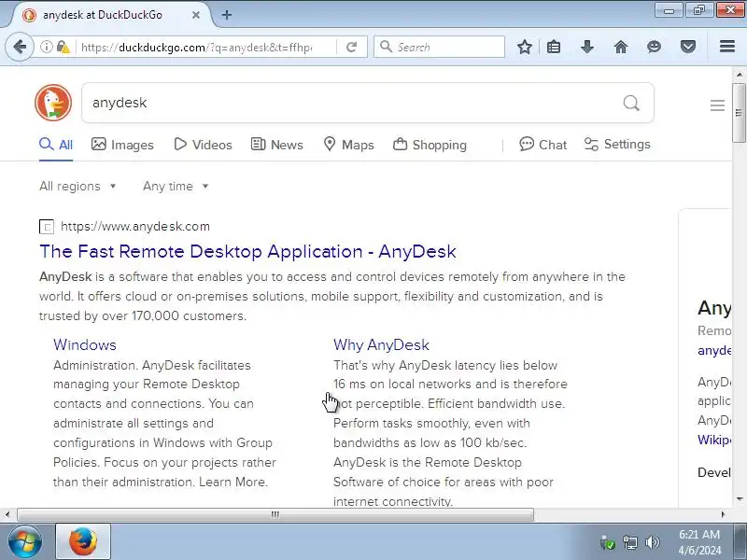Open the volume speaker tray icon
This screenshot has height=560, width=747.
coord(652,542)
